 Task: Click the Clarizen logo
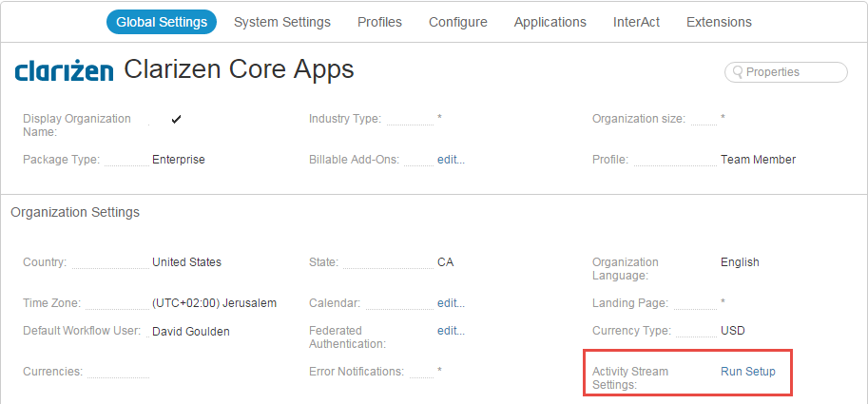click(x=65, y=71)
